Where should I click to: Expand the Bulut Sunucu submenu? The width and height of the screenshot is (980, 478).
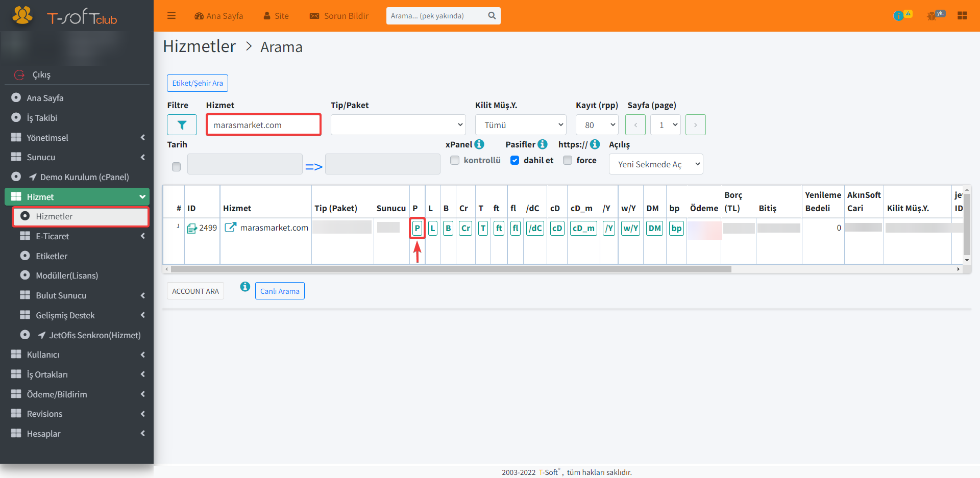(82, 295)
